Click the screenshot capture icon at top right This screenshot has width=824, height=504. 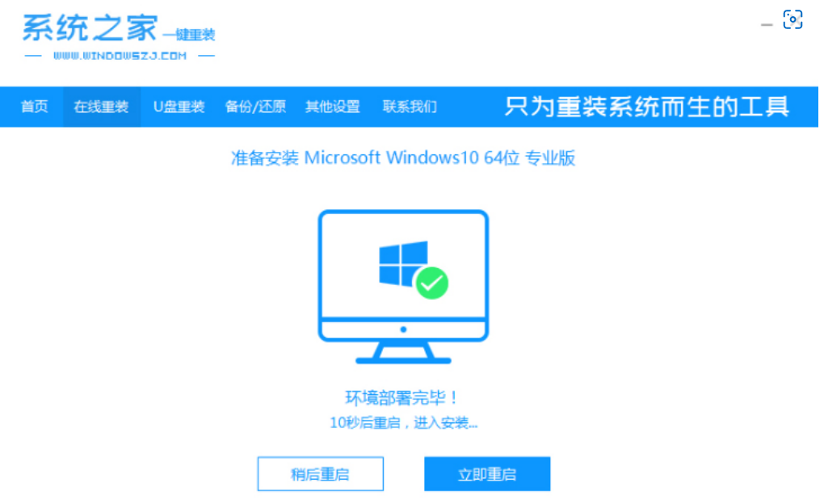[x=792, y=19]
